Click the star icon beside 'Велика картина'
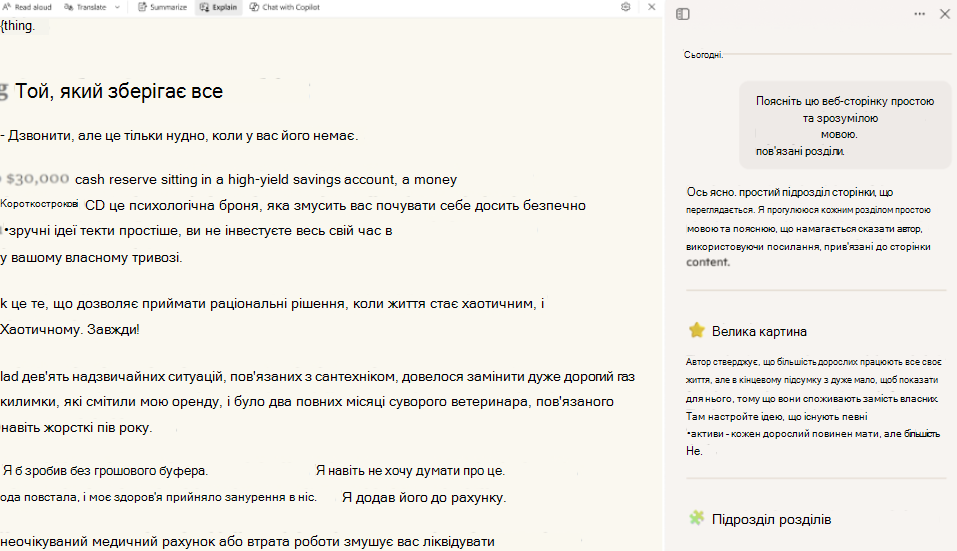Image resolution: width=957 pixels, height=551 pixels. pos(696,331)
